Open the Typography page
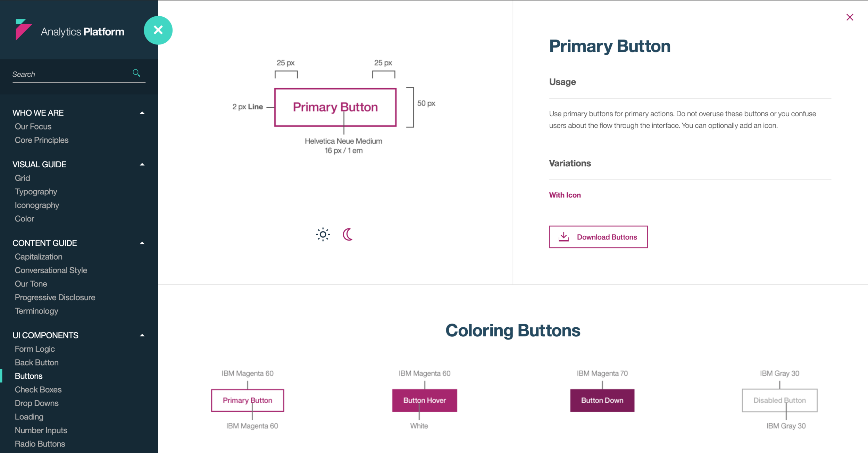868x453 pixels. pos(36,191)
